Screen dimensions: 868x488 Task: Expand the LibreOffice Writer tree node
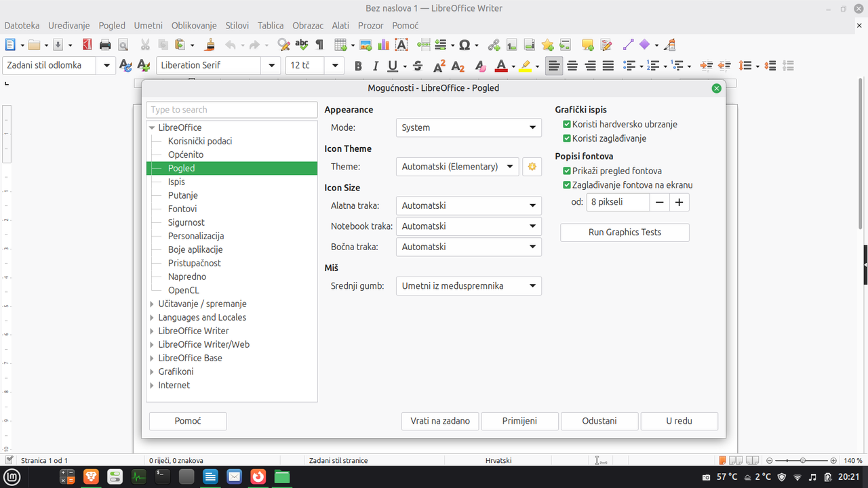[x=152, y=331]
